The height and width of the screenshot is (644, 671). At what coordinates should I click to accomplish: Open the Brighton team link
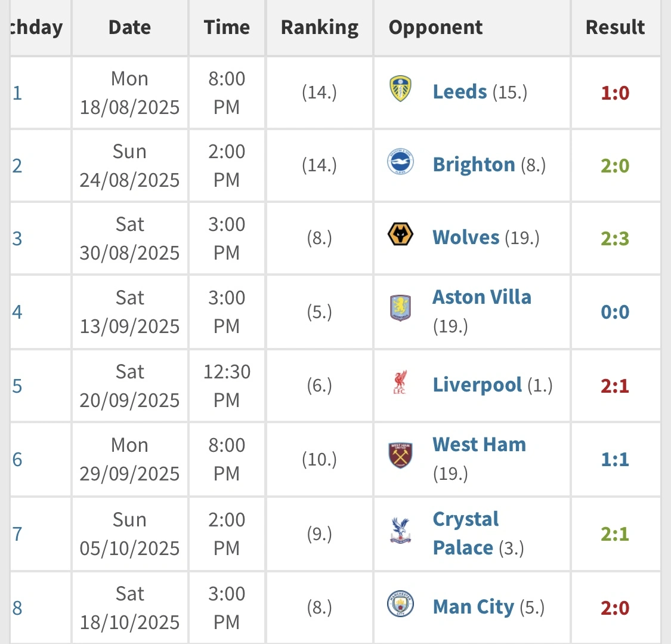(474, 165)
